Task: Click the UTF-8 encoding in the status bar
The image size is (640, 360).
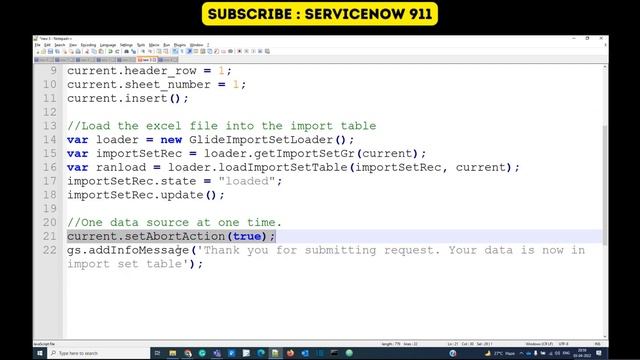Action: (x=563, y=344)
